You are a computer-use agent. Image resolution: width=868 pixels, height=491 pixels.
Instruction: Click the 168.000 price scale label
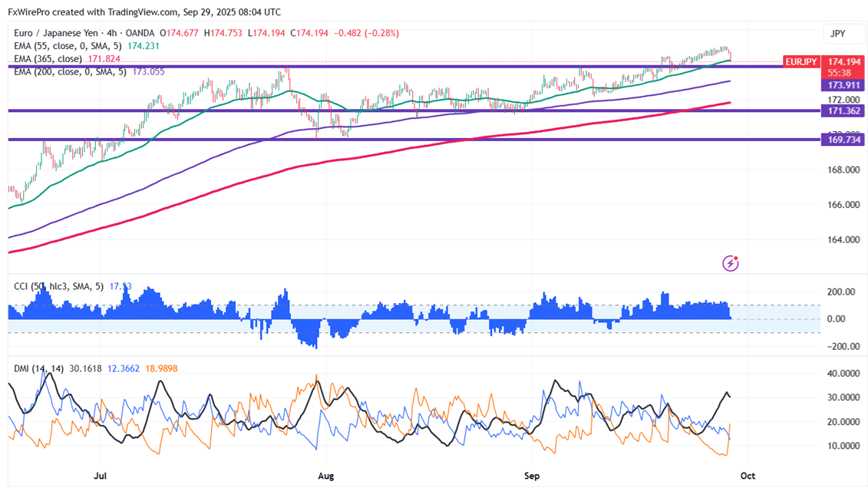(x=843, y=170)
